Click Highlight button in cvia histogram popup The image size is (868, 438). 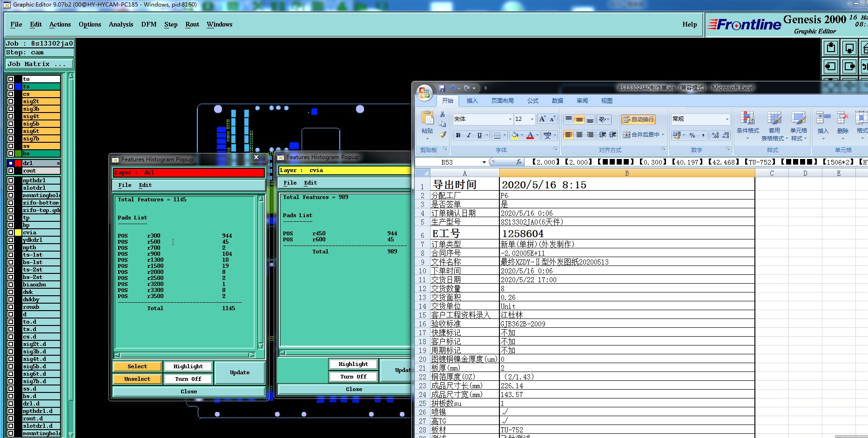[353, 365]
